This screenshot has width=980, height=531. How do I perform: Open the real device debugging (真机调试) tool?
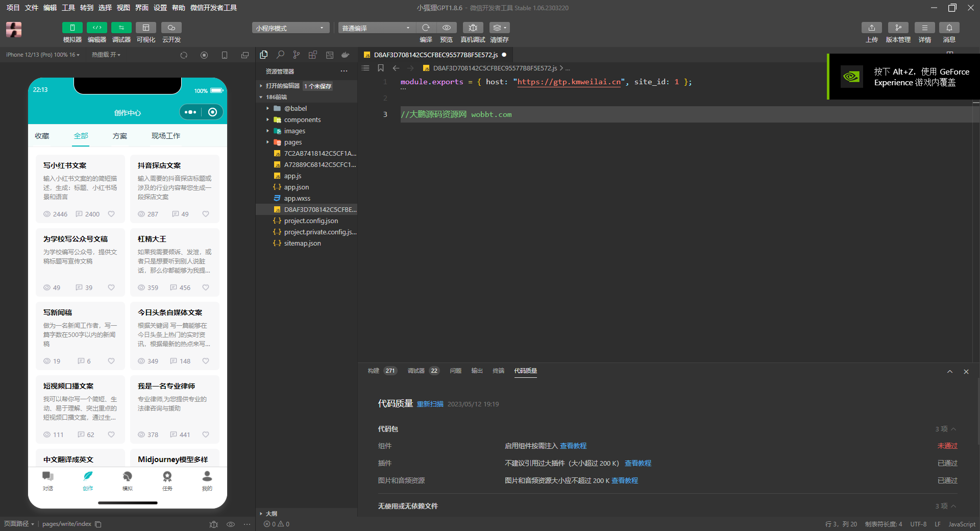(473, 28)
